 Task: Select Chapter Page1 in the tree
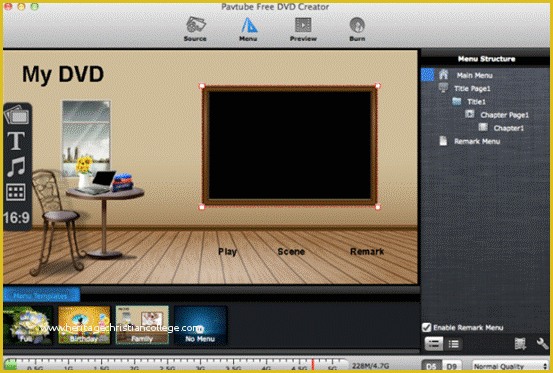pos(504,115)
